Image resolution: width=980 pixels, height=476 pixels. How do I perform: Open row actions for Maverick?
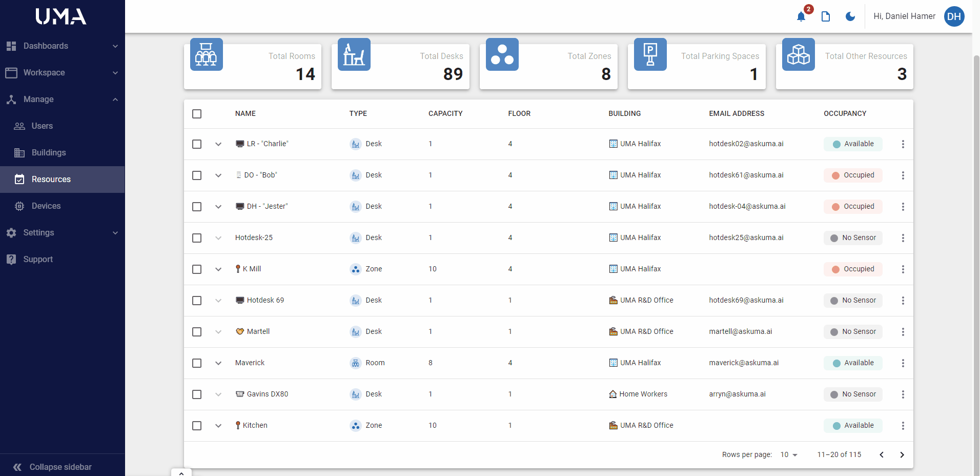coord(903,363)
